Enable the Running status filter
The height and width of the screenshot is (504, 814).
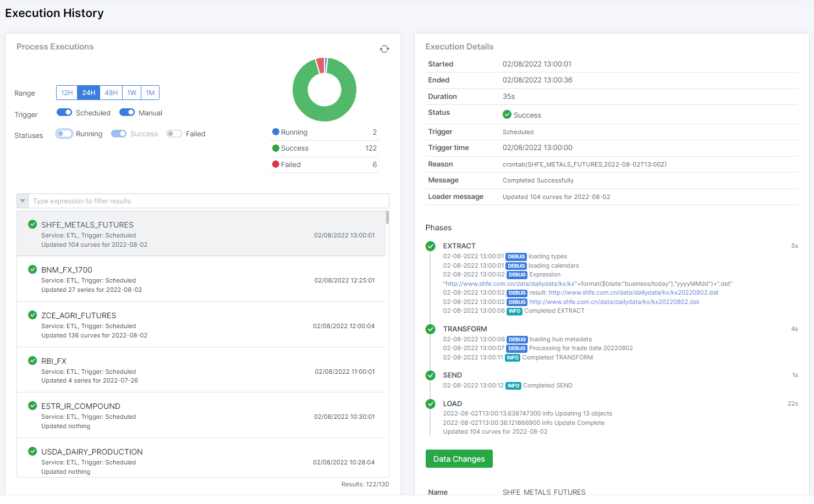[64, 134]
